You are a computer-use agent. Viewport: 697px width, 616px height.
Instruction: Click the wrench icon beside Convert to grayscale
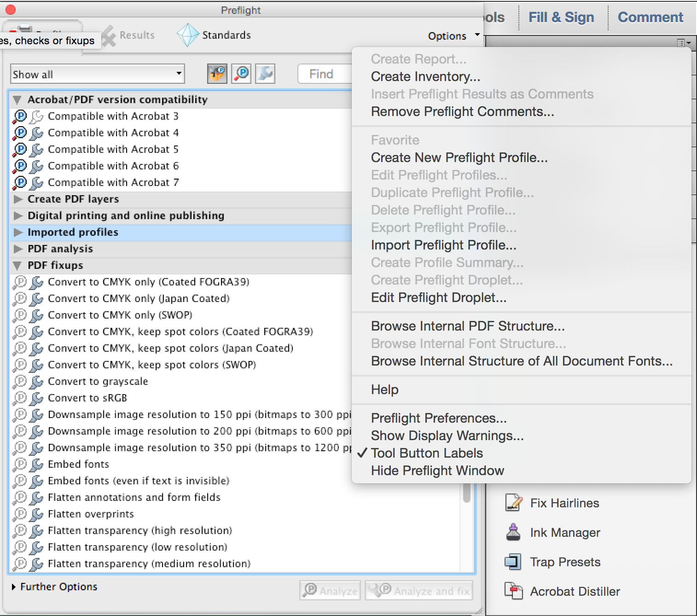pyautogui.click(x=36, y=382)
